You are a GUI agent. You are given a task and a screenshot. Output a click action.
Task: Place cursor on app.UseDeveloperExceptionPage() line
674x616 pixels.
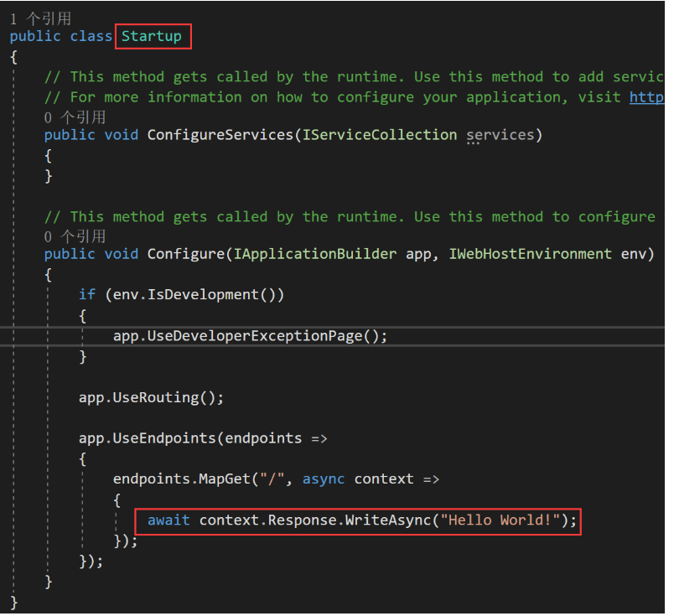pos(250,336)
